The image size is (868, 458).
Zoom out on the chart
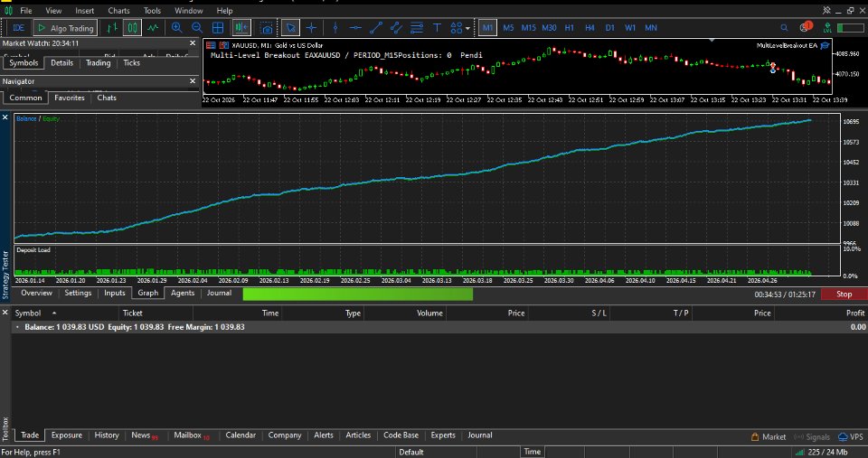click(x=197, y=28)
